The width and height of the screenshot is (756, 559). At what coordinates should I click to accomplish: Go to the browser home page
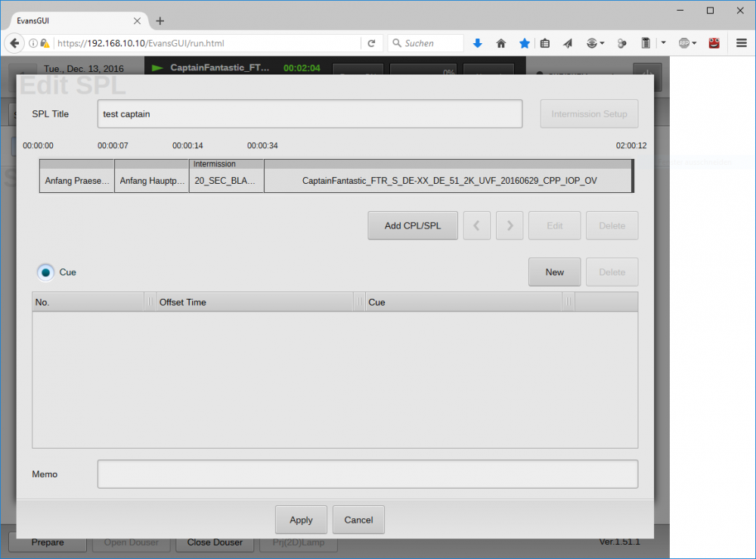click(500, 43)
